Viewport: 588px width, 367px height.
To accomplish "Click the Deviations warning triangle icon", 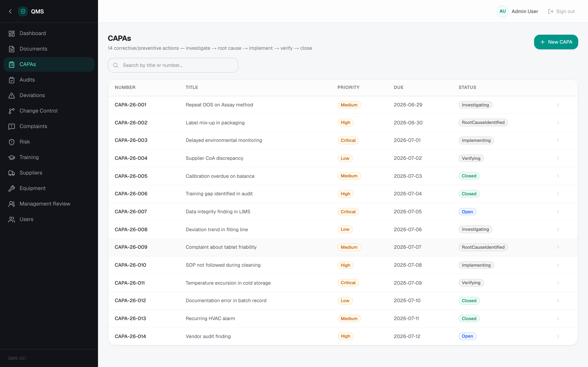I will [x=11, y=95].
